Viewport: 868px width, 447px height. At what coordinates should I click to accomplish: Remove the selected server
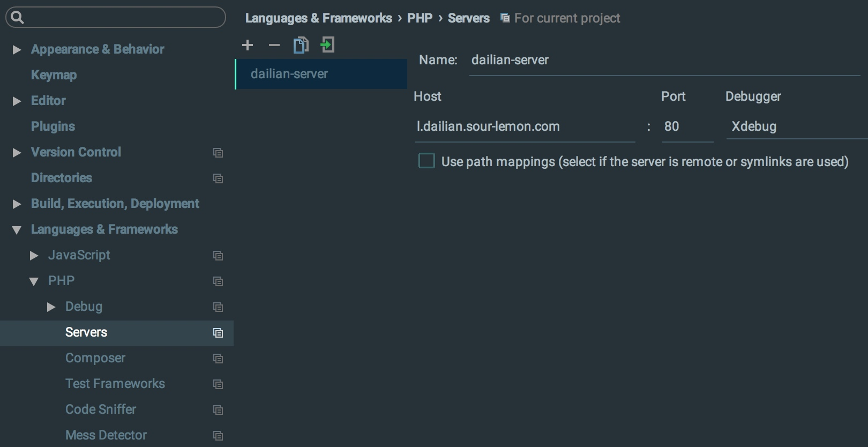click(274, 45)
